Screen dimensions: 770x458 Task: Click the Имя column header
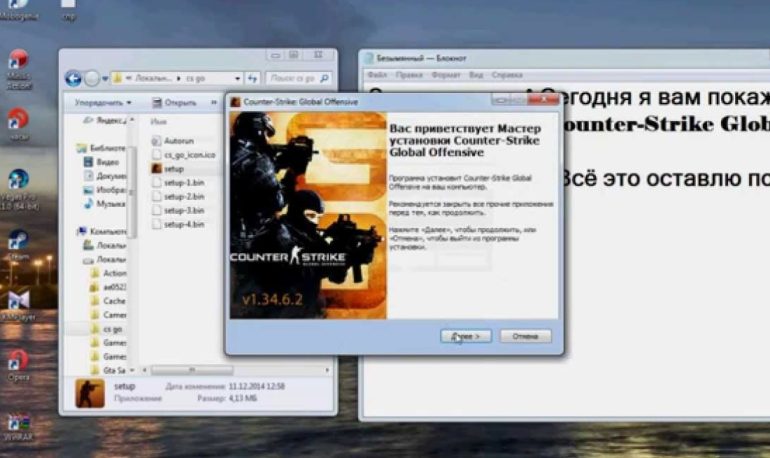coord(159,122)
